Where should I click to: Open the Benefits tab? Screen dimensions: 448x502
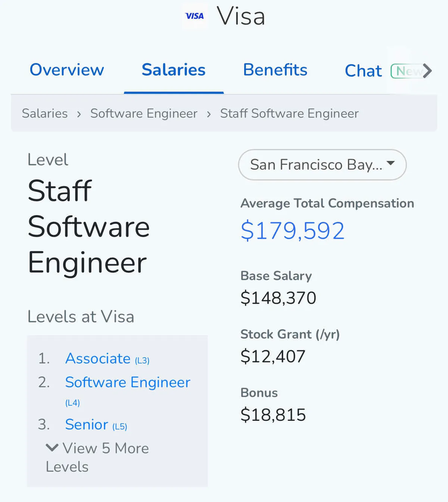(x=275, y=70)
